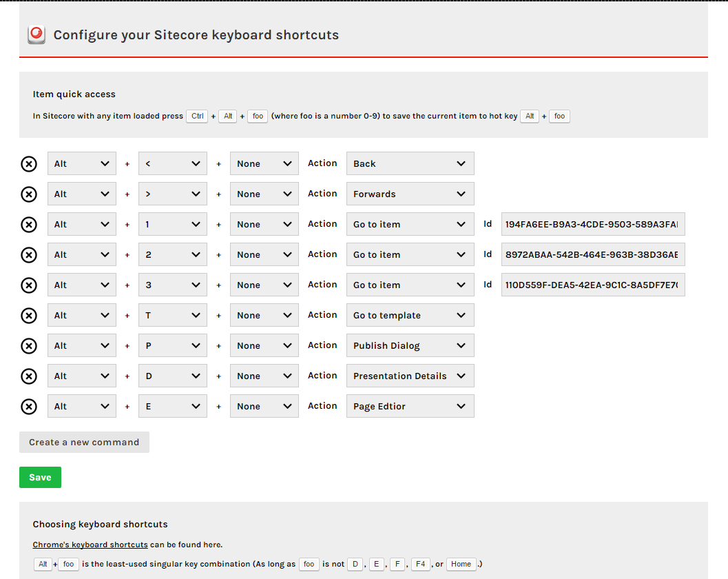Open Chrome's keyboard shortcuts link

pyautogui.click(x=90, y=545)
